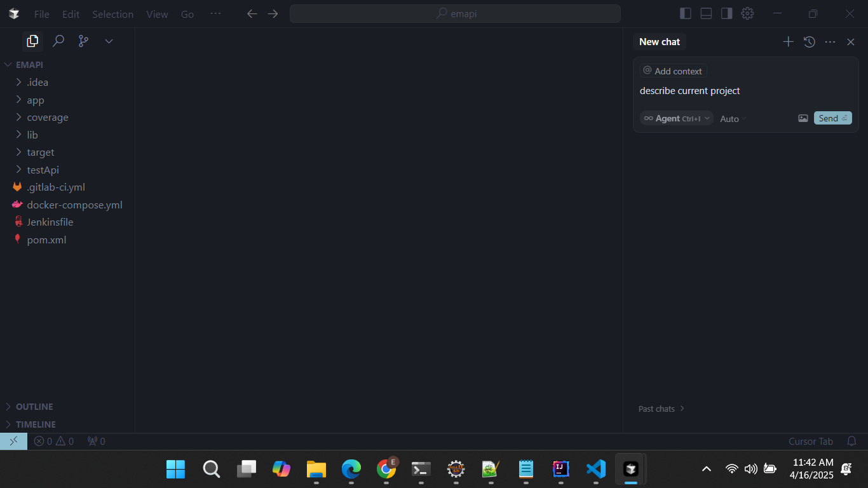Open the Agent mode dropdown

coord(676,118)
